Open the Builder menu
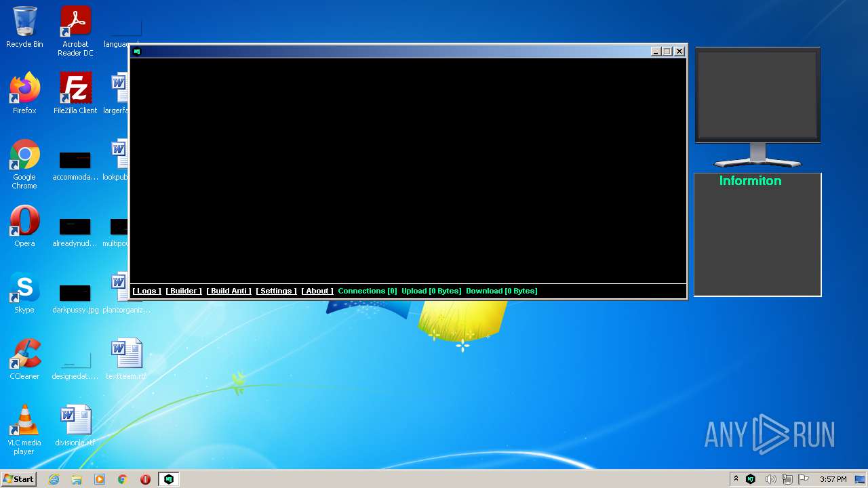 (x=184, y=291)
